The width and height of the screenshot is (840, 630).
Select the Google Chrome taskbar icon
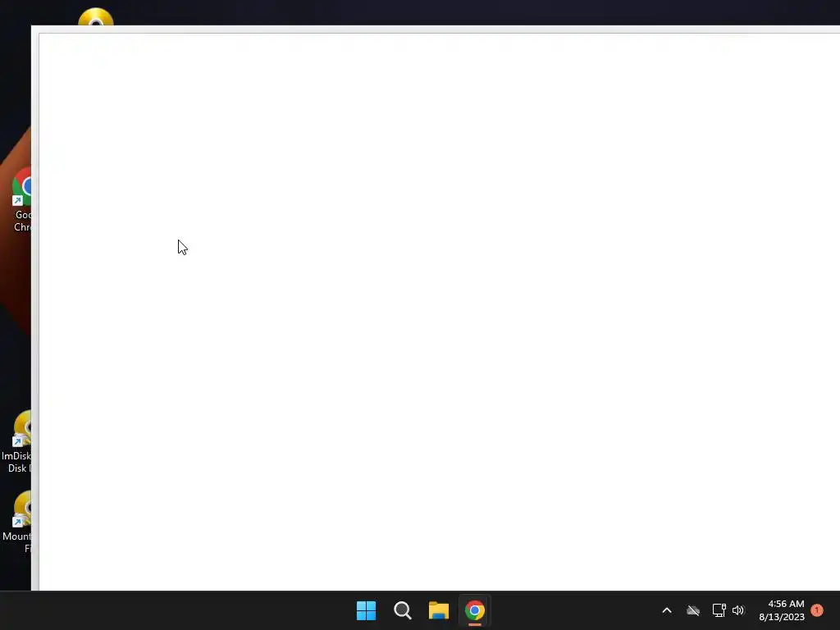coord(475,610)
